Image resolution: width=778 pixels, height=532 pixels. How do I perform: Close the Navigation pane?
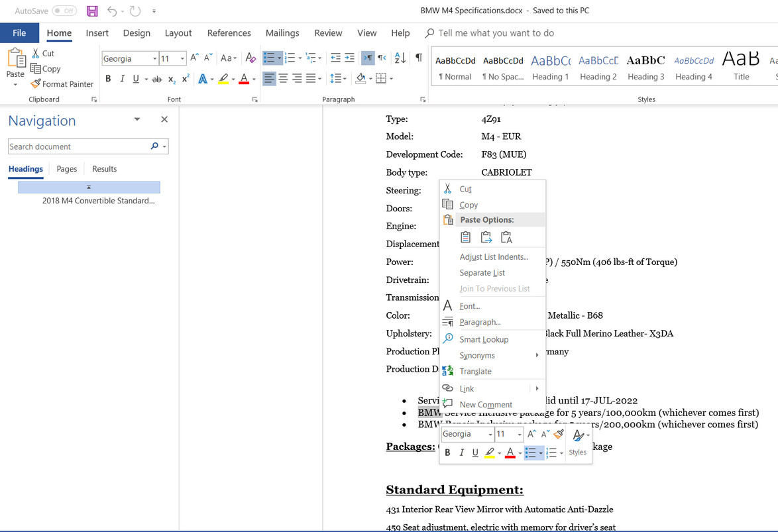click(164, 119)
